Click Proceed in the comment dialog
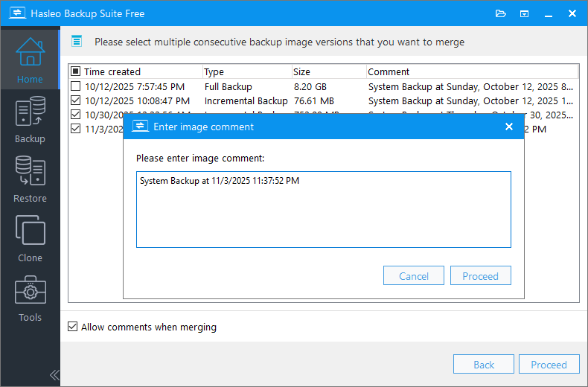Viewport: 588px width, 387px height. tap(480, 276)
